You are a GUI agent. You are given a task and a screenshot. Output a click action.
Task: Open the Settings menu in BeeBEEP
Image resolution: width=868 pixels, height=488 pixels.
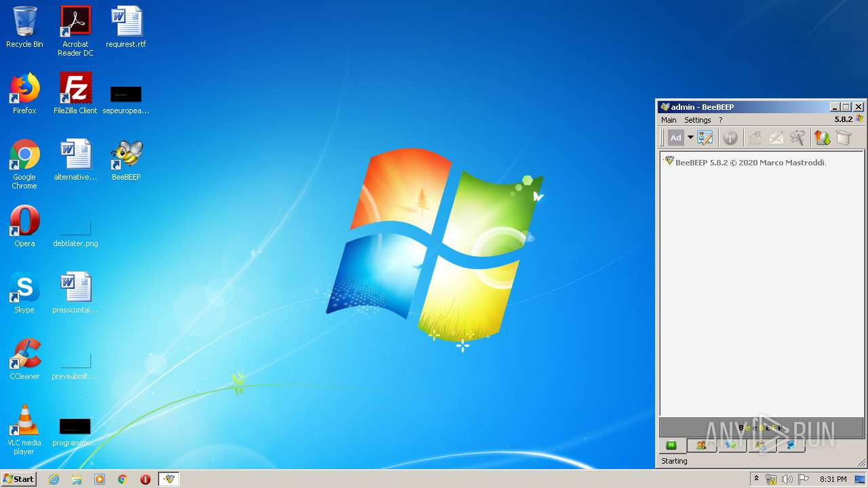(697, 120)
